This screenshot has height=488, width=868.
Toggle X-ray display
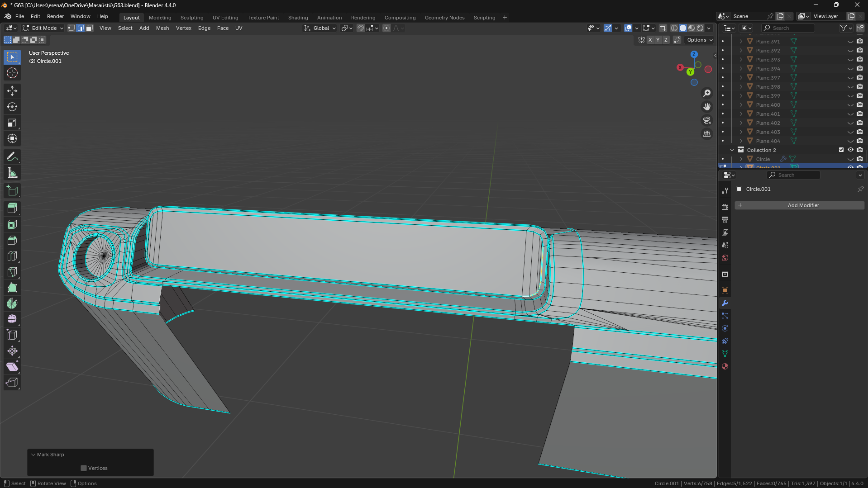pos(663,28)
